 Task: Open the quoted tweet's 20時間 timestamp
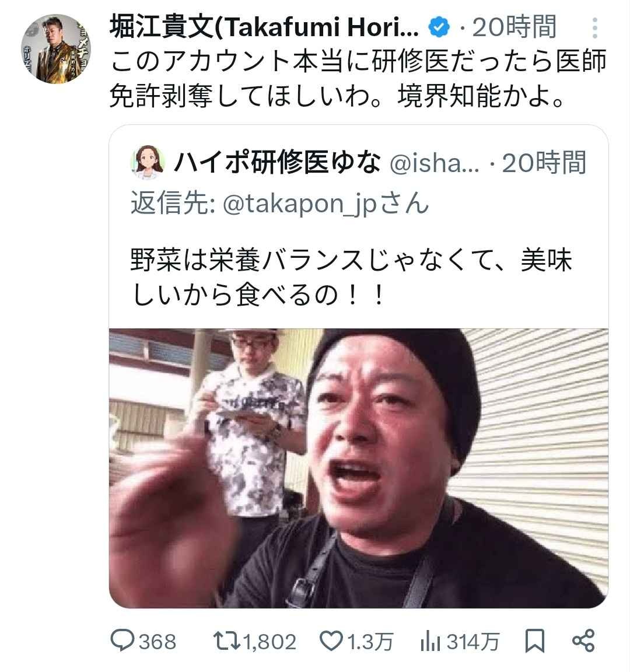point(544,163)
